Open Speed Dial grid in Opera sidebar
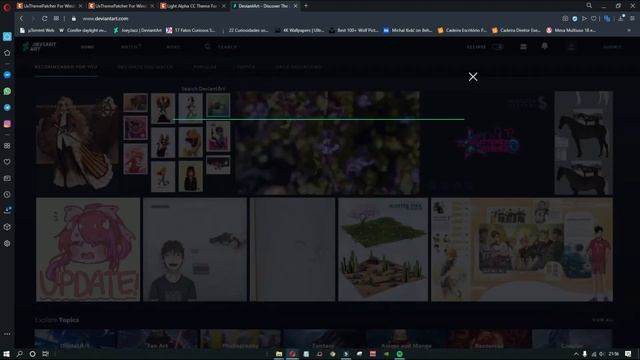This screenshot has width=640, height=360. click(x=7, y=146)
